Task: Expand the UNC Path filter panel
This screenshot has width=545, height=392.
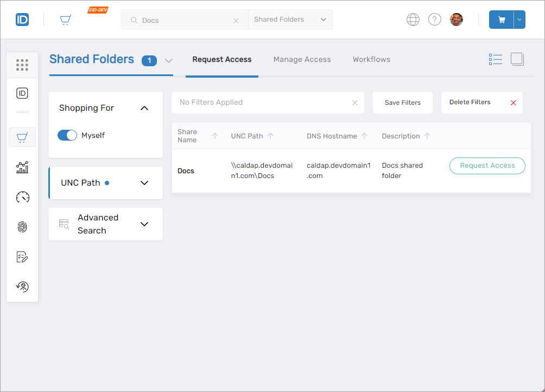Action: point(144,183)
